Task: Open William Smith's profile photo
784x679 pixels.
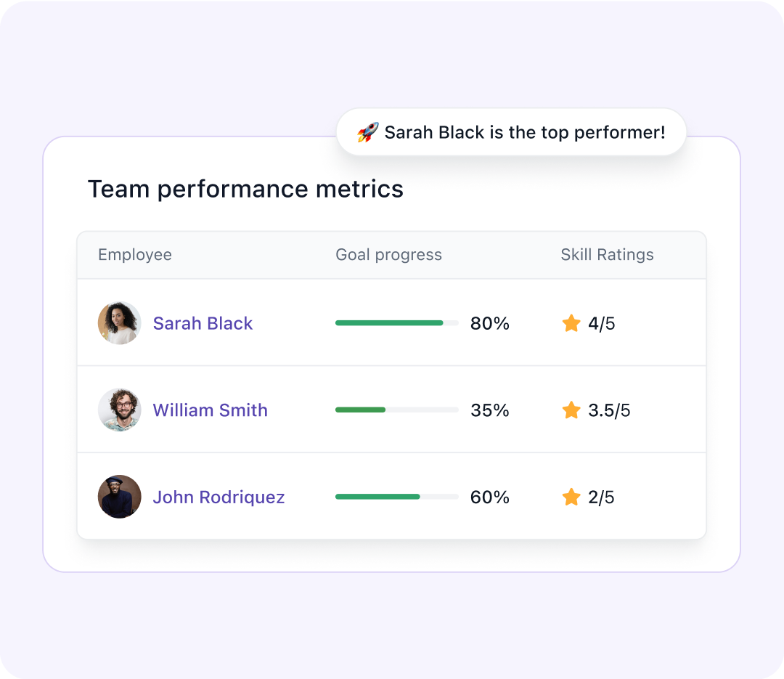Action: click(120, 410)
